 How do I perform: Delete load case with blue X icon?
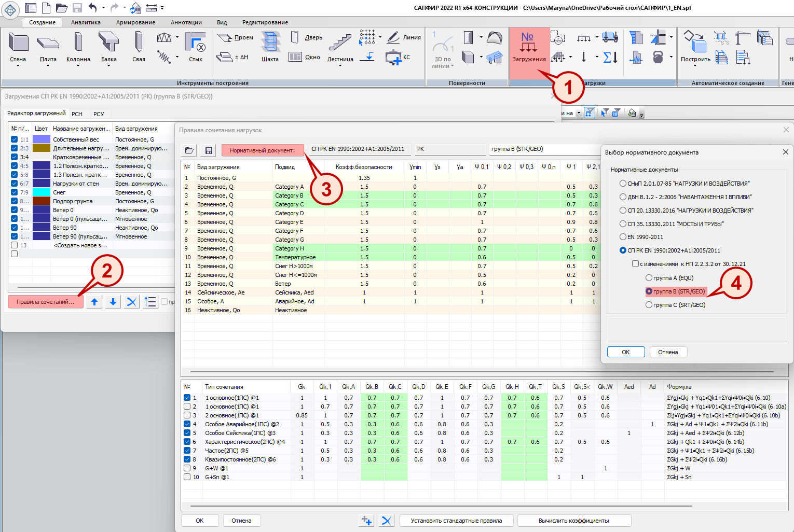132,302
